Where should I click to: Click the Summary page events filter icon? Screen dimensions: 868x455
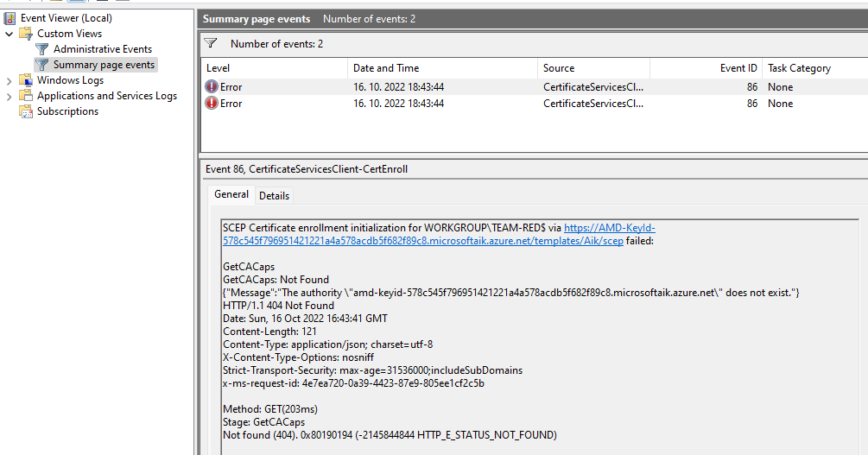[42, 65]
